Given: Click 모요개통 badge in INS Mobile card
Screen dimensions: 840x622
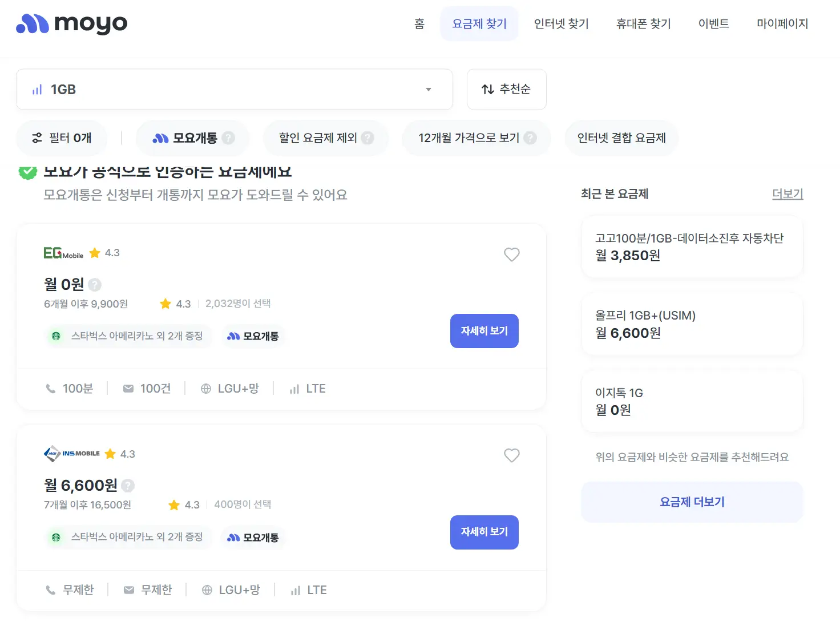Looking at the screenshot, I should click(x=253, y=538).
